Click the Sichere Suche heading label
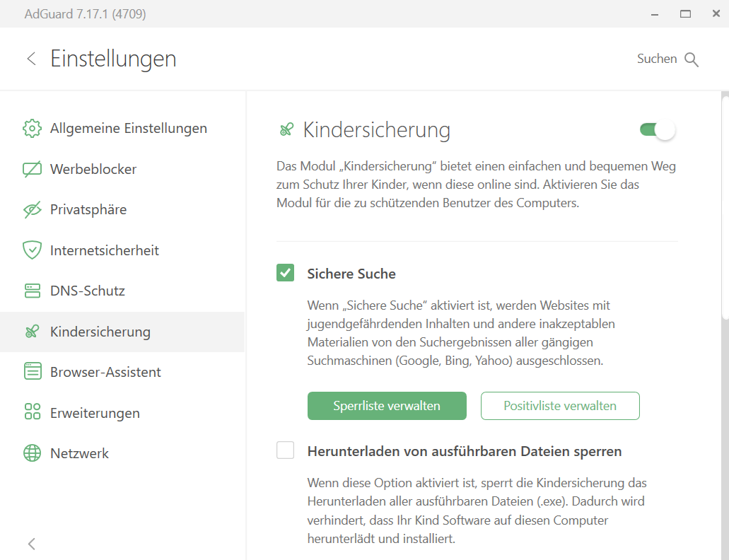The image size is (729, 560). coord(351,274)
